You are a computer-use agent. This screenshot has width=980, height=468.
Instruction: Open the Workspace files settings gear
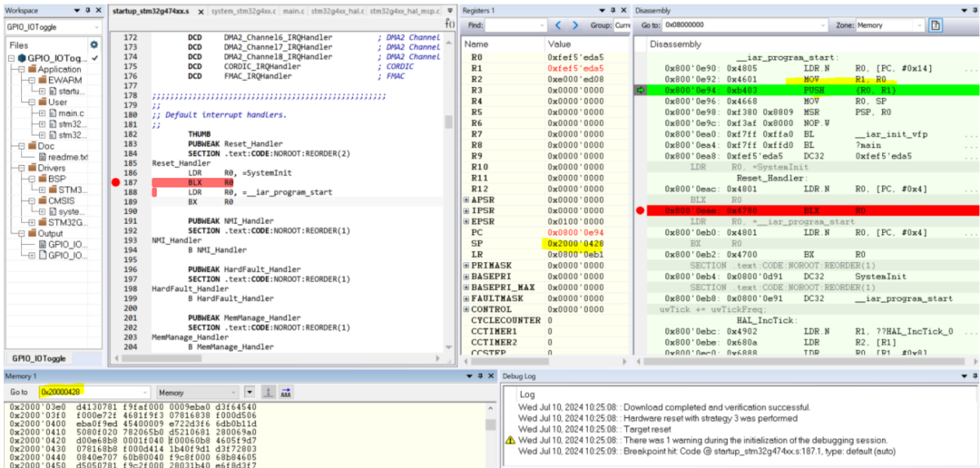(93, 45)
